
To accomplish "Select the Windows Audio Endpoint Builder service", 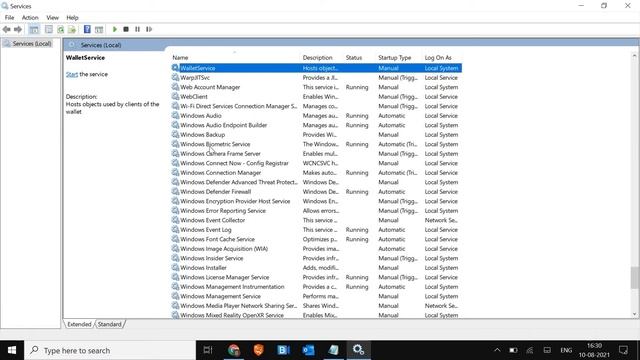I will pyautogui.click(x=316, y=125).
